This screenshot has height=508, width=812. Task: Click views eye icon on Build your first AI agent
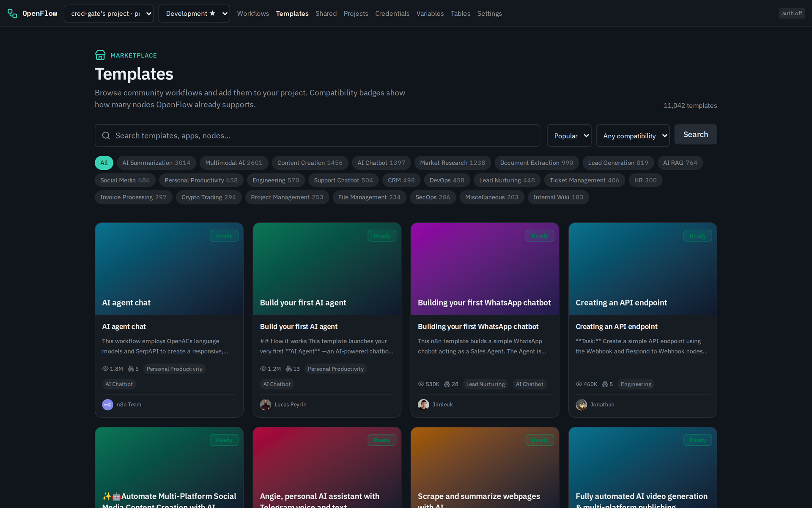(x=263, y=369)
